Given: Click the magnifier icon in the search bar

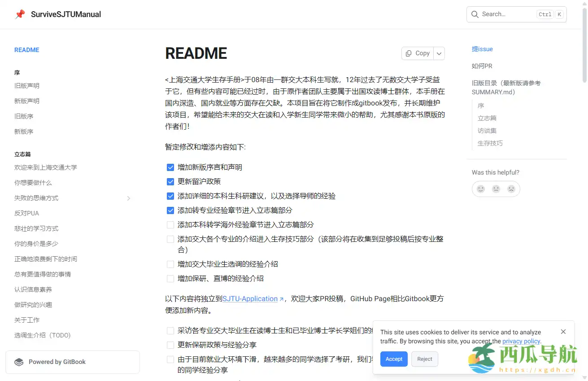Looking at the screenshot, I should pos(474,14).
